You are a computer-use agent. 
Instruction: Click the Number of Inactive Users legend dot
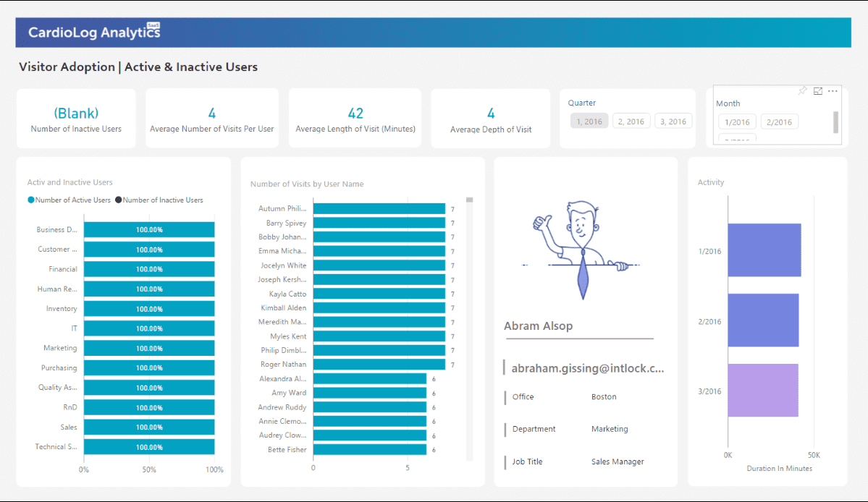(x=119, y=200)
